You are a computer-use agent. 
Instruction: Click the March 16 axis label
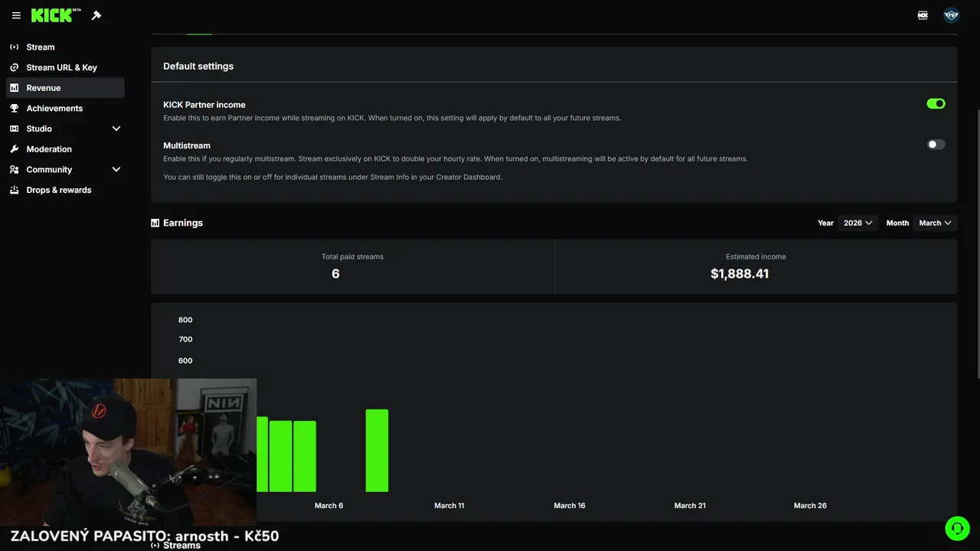click(570, 506)
